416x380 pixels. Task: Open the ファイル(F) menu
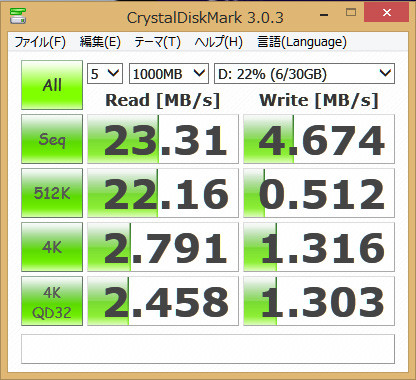[40, 42]
